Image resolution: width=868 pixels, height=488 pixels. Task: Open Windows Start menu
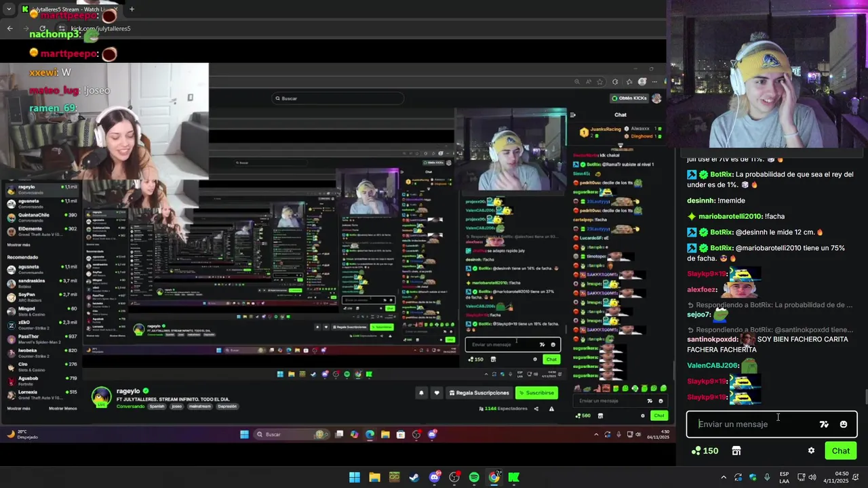tap(355, 477)
